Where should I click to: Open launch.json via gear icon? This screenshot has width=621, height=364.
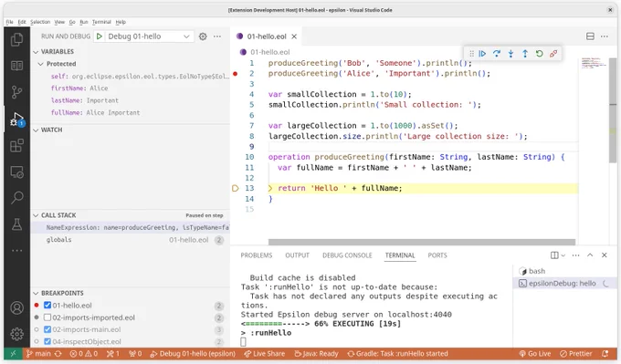[203, 36]
